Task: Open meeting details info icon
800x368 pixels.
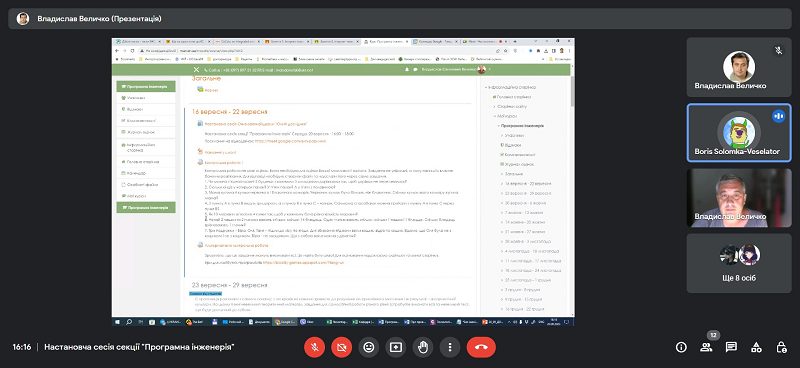Action: click(681, 348)
